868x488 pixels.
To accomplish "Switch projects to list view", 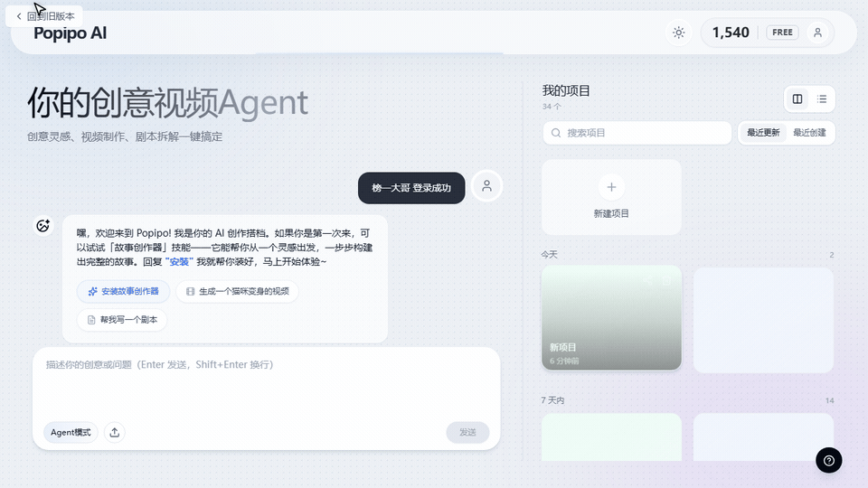I will tap(822, 99).
